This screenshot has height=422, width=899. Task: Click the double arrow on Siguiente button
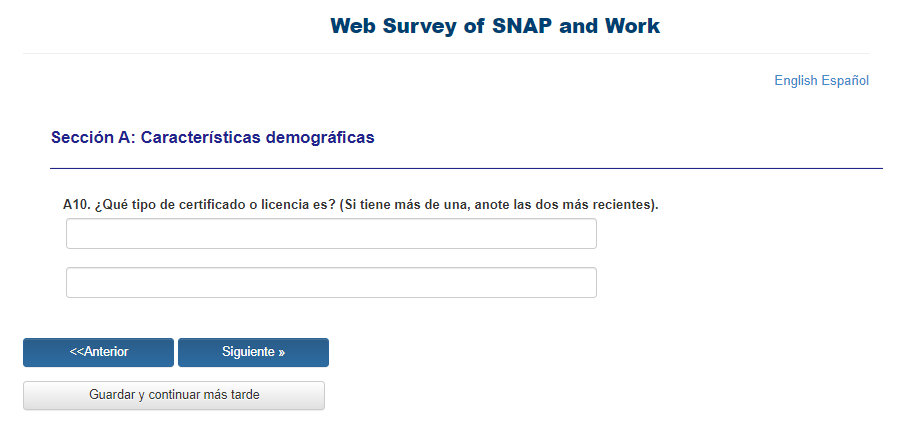[282, 353]
